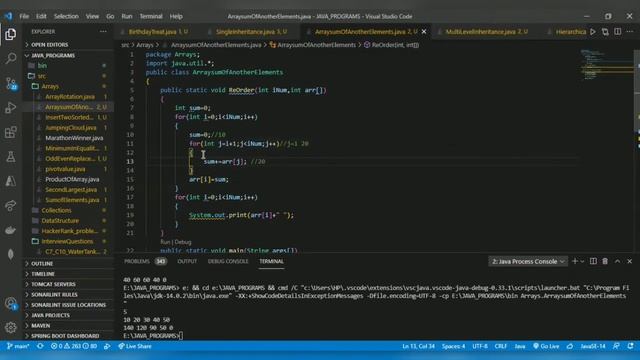This screenshot has height=360, width=640.
Task: Open editor More Actions ellipsis
Action: tap(630, 31)
